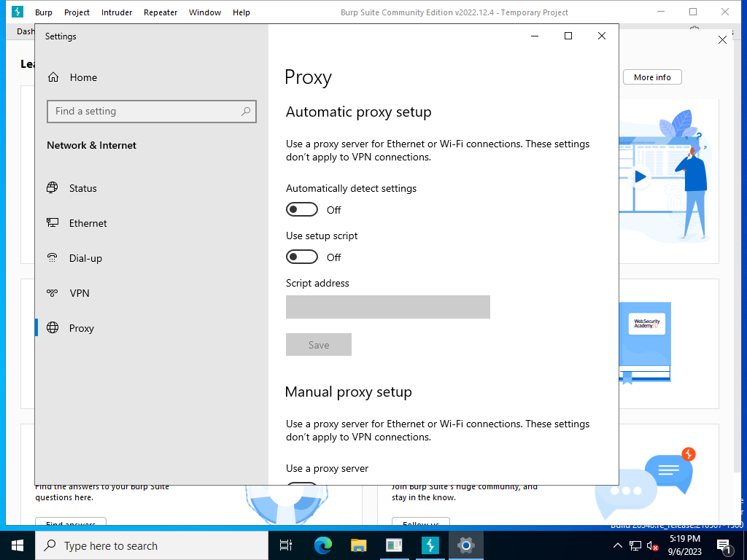
Task: Open the Project menu in Burp Suite
Action: [77, 12]
